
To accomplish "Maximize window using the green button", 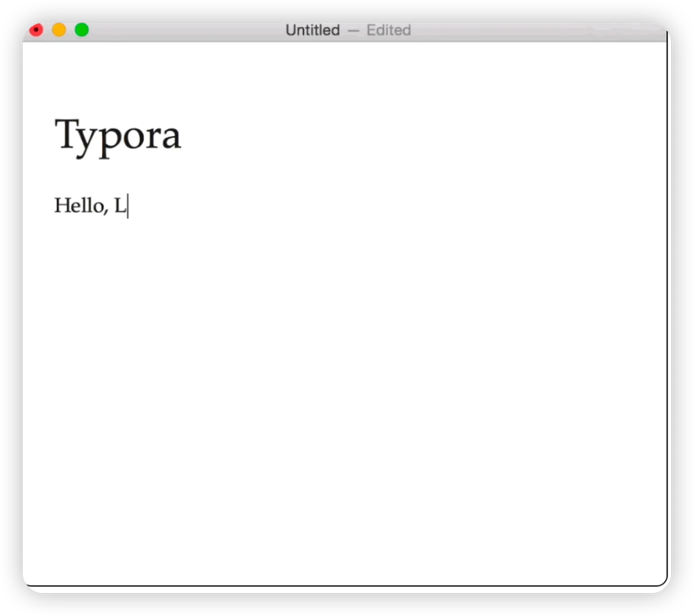I will click(82, 30).
